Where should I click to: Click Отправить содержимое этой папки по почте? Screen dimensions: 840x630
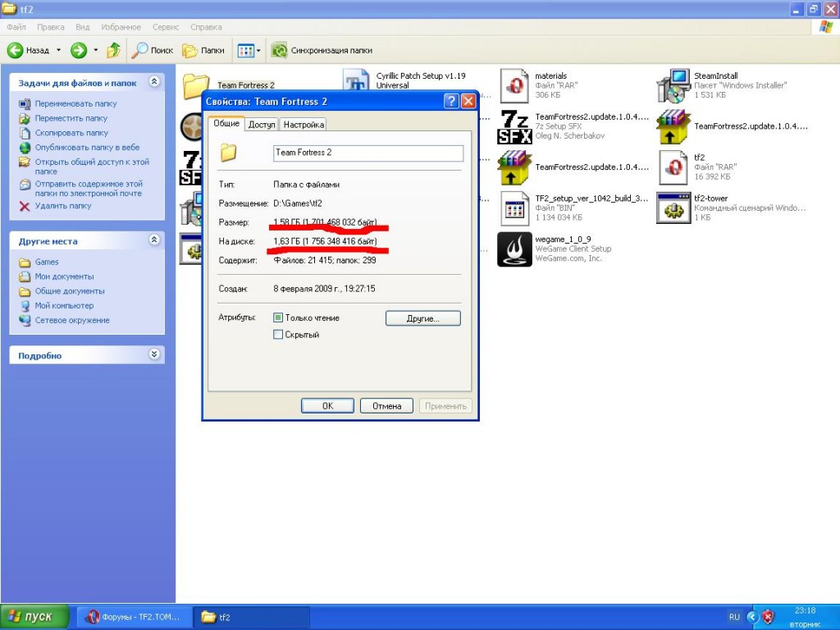[x=89, y=188]
